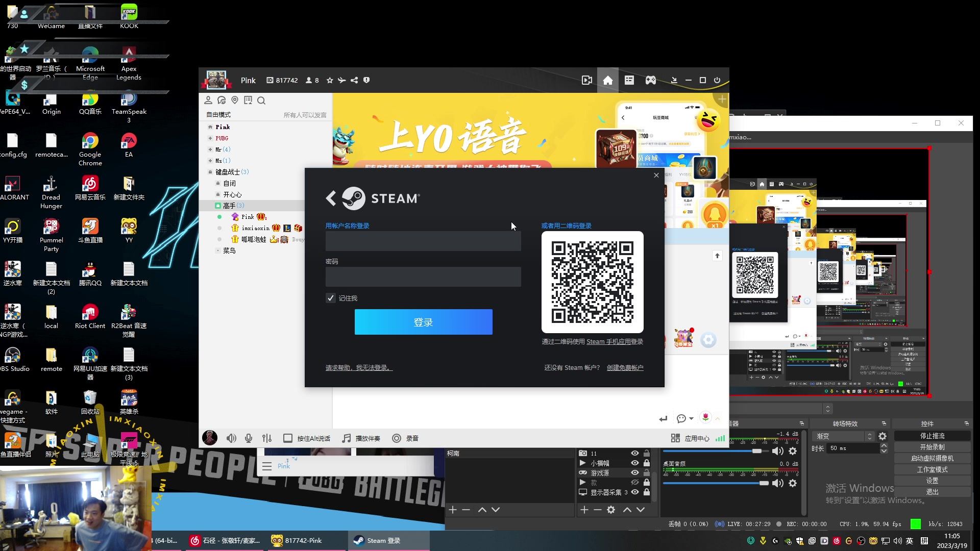Image resolution: width=980 pixels, height=551 pixels.
Task: Open the search icon in YY channel panel
Action: pos(261,101)
